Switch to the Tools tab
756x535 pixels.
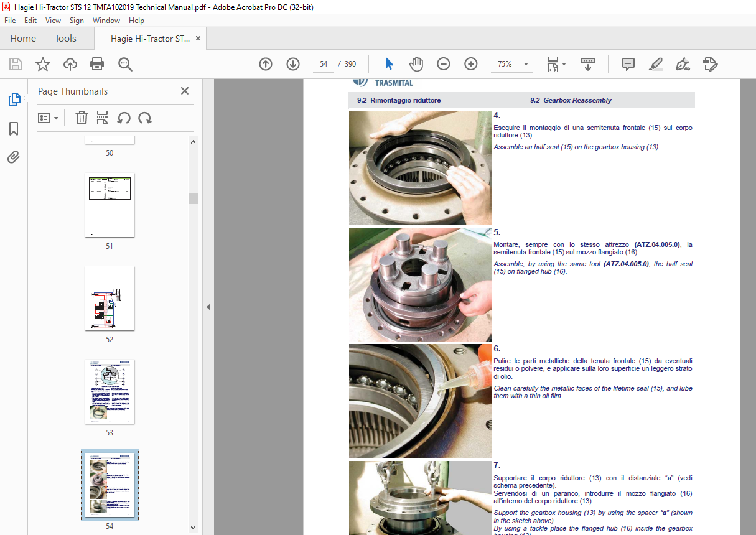65,39
